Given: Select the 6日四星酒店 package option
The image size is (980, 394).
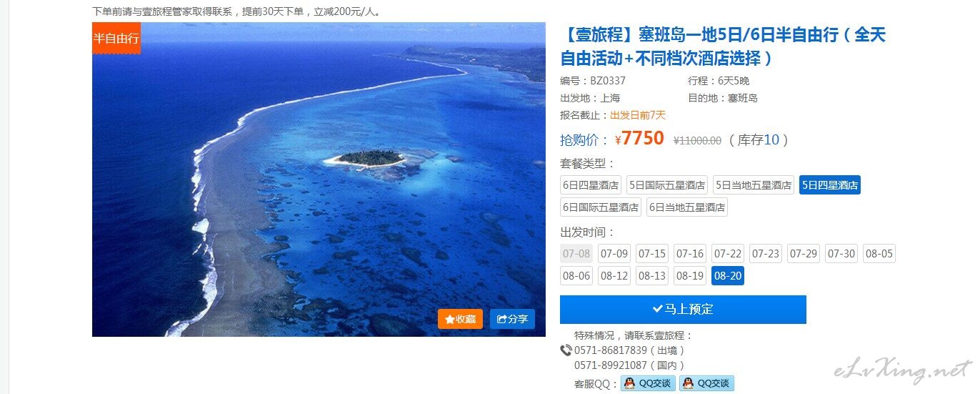Looking at the screenshot, I should point(591,184).
